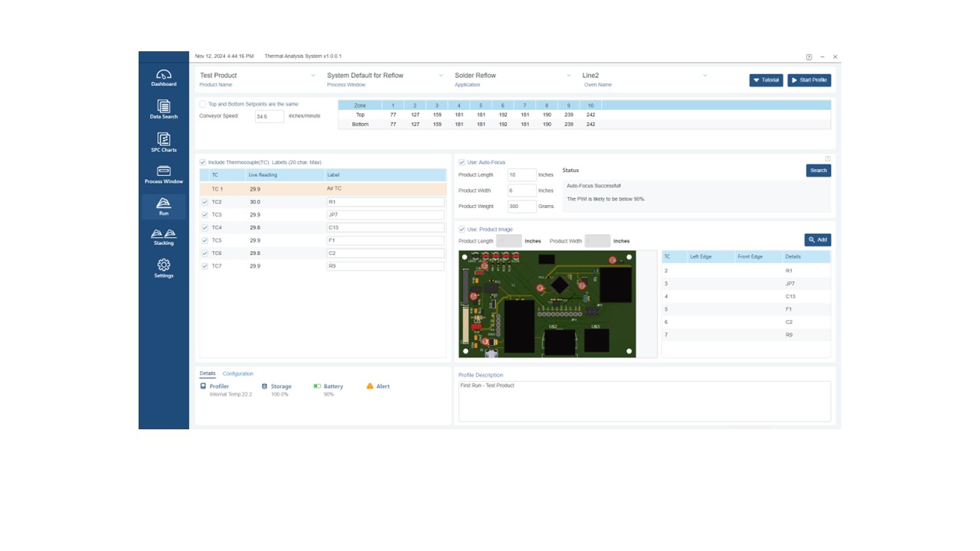Click the Profiler status icon
980x551 pixels.
point(202,386)
